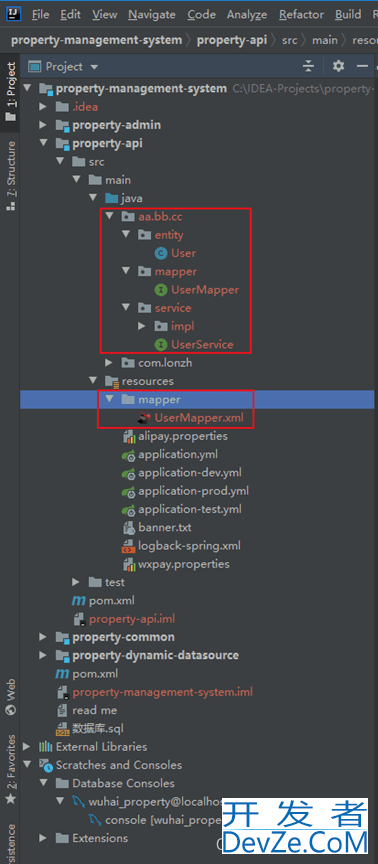
Task: Collapse the property-api module
Action: [x=43, y=143]
